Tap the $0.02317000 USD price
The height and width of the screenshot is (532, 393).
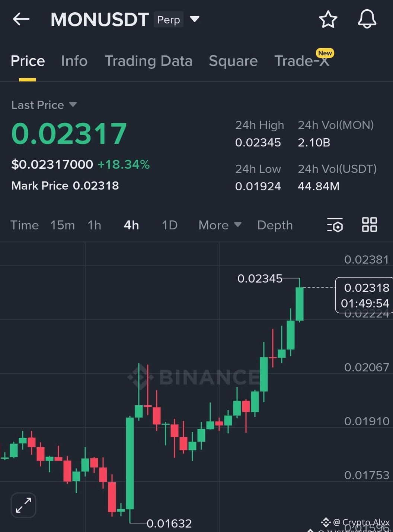(52, 164)
